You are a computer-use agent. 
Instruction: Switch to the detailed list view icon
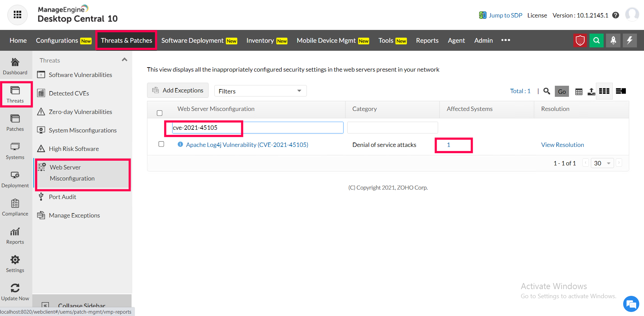621,91
